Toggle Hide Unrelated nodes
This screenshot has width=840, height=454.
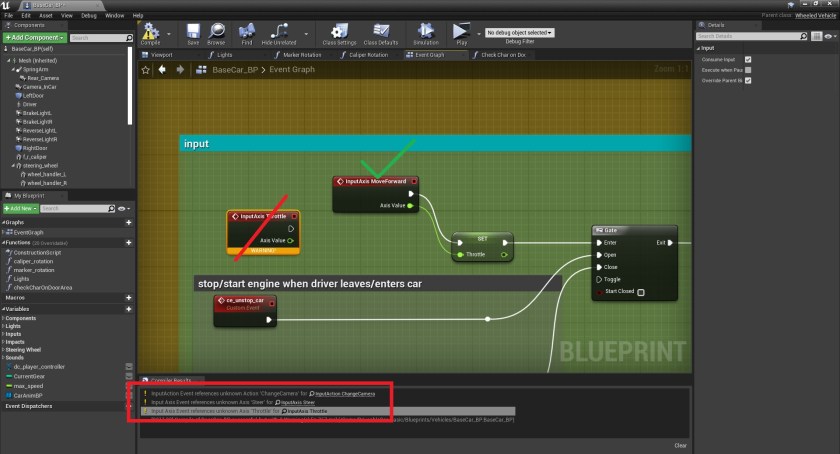[x=280, y=33]
